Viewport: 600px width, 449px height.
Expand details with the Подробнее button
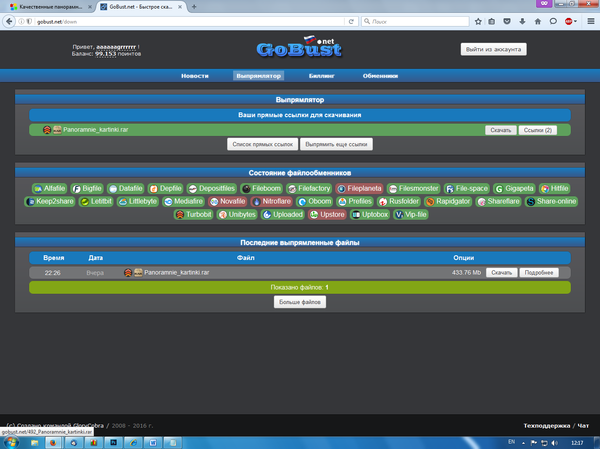tap(538, 272)
